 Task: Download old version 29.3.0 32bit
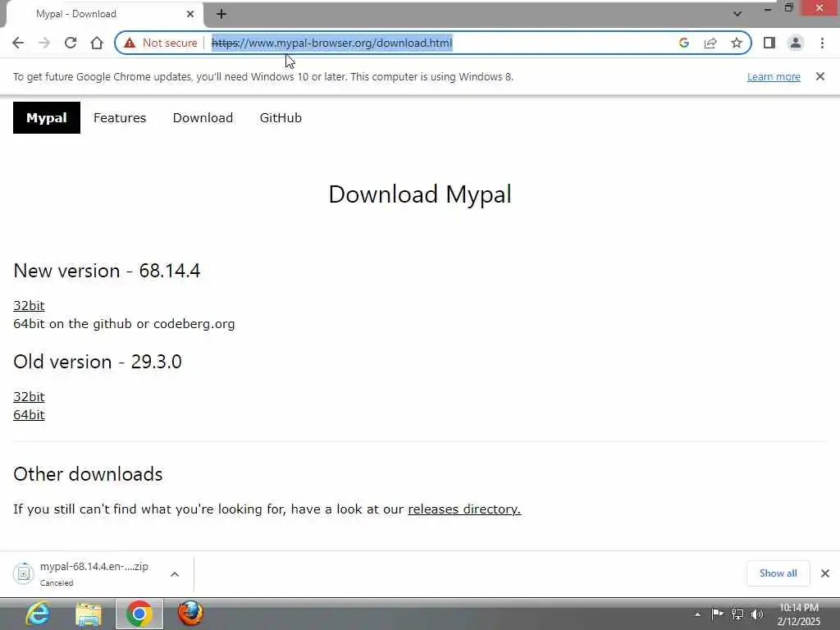pyautogui.click(x=29, y=396)
